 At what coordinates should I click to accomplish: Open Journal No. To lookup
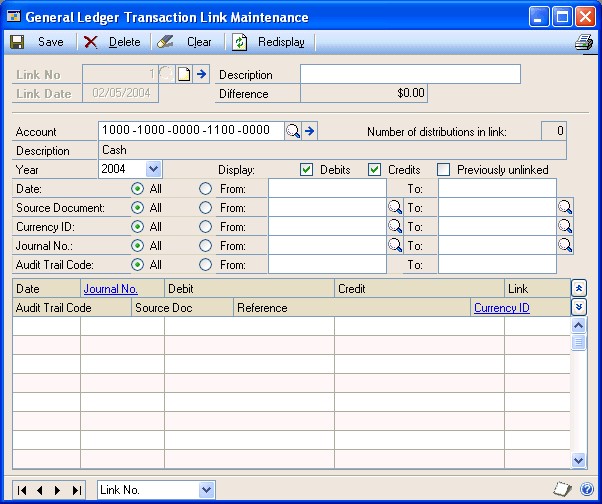pyautogui.click(x=565, y=245)
